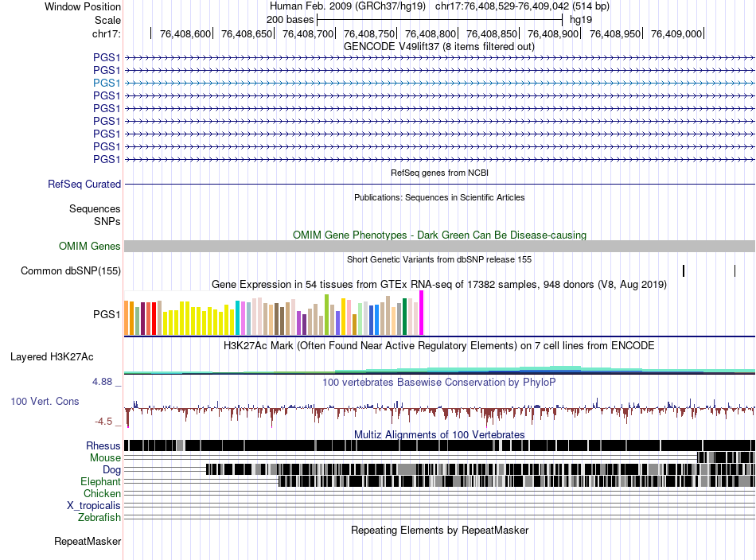Click the chr17: ruler label

click(x=106, y=33)
